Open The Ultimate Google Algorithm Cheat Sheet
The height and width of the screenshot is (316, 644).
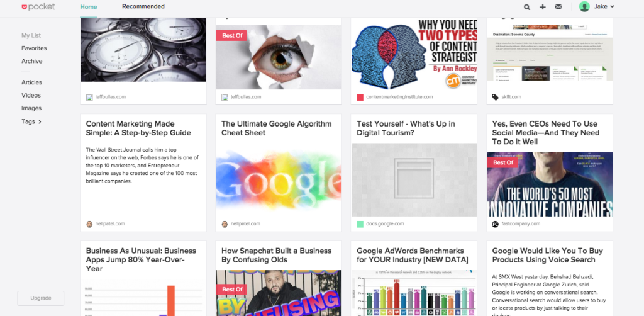click(277, 128)
